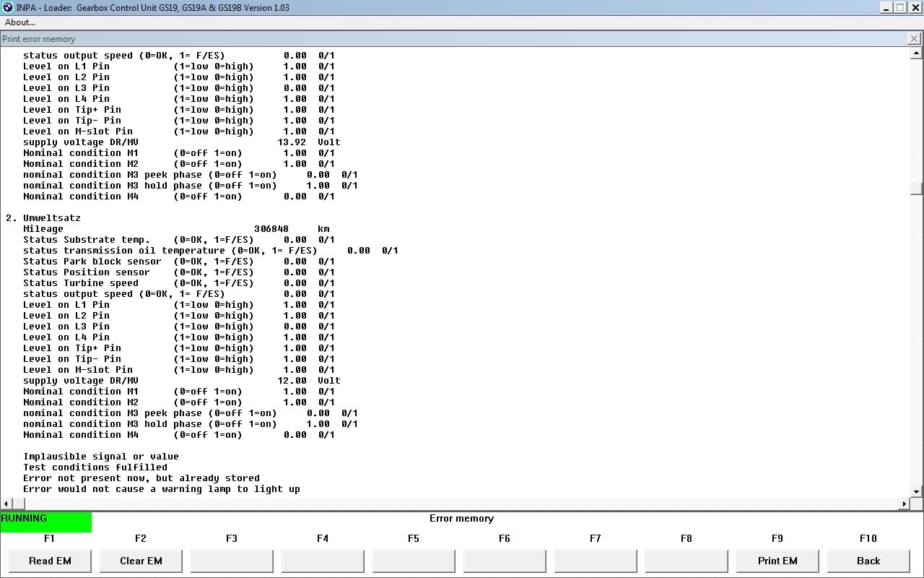
Task: Click the blank button under F7
Action: tap(596, 561)
